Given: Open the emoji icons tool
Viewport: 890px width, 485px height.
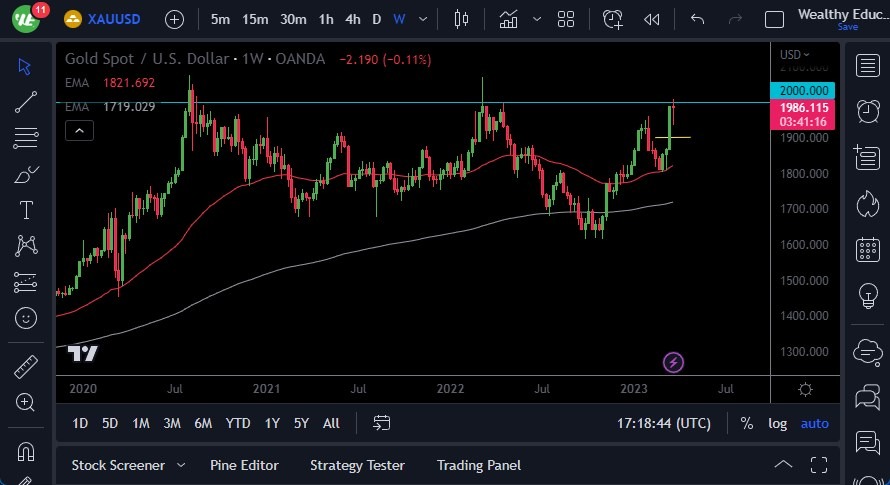Looking at the screenshot, I should 26,318.
